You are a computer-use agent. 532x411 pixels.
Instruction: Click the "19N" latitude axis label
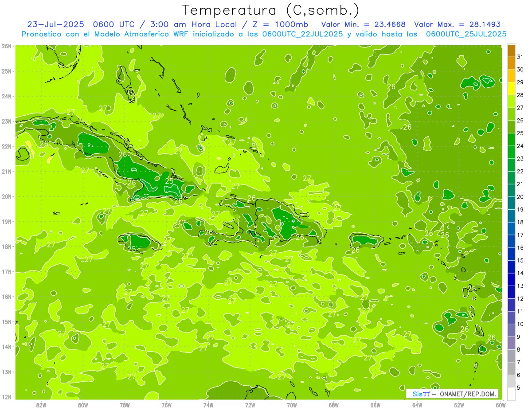6,221
